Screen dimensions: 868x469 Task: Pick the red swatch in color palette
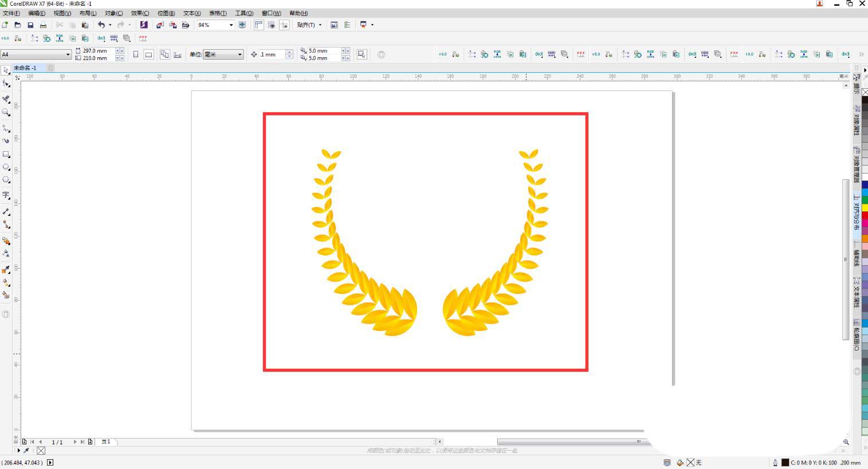(x=865, y=215)
